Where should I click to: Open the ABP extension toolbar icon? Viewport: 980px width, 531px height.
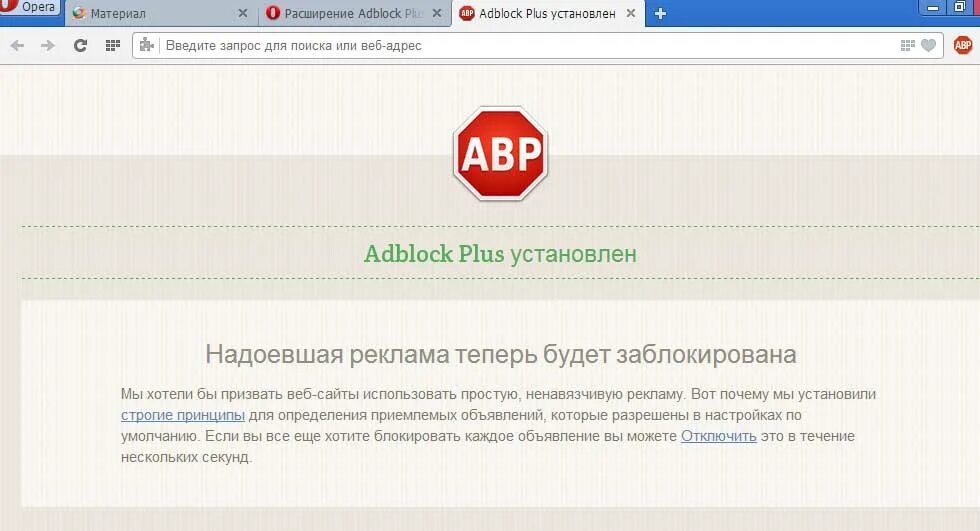click(963, 45)
